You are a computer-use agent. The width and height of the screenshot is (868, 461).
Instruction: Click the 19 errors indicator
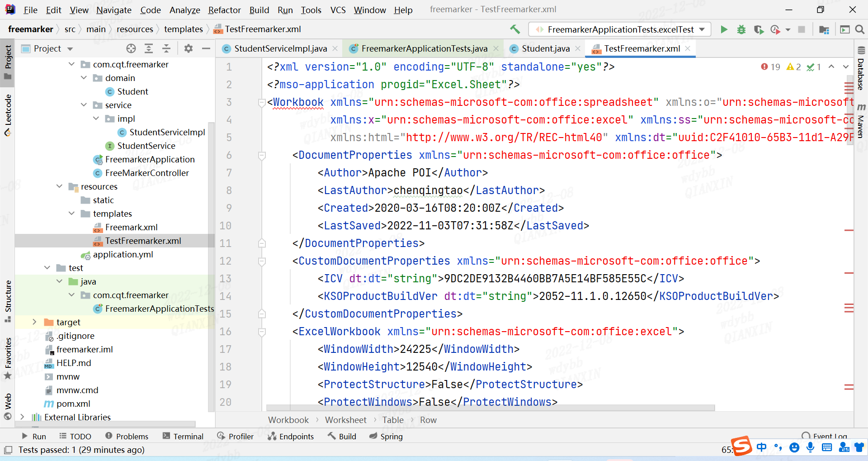[770, 67]
